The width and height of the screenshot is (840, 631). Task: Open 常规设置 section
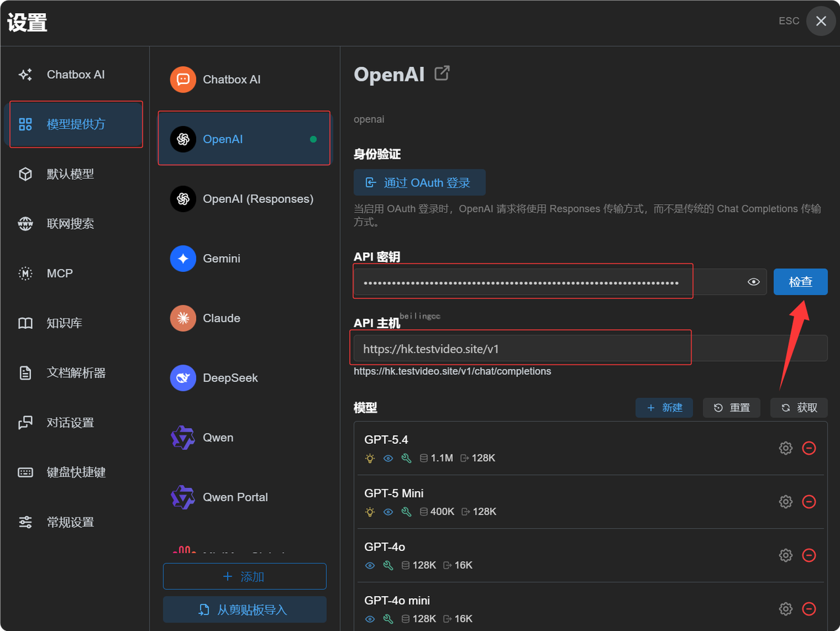(75, 522)
